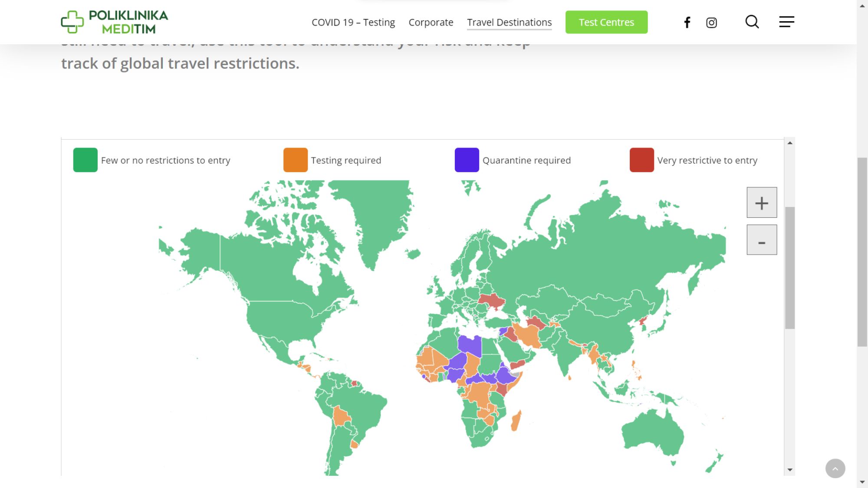
Task: Open the Facebook page icon
Action: [687, 23]
